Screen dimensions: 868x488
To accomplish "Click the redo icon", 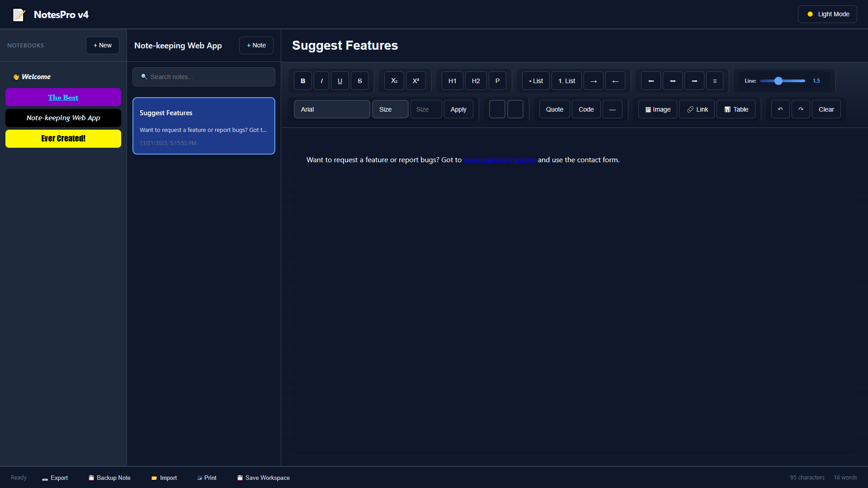I will pyautogui.click(x=801, y=109).
